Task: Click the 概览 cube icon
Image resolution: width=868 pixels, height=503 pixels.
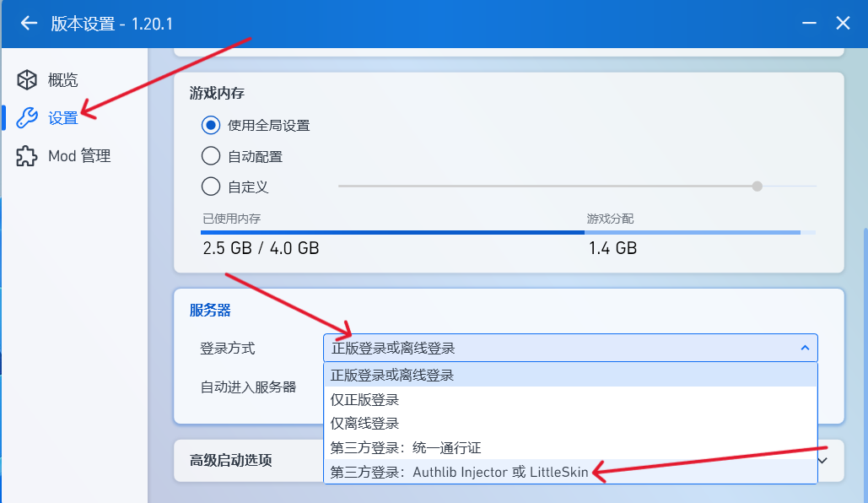Action: (27, 80)
